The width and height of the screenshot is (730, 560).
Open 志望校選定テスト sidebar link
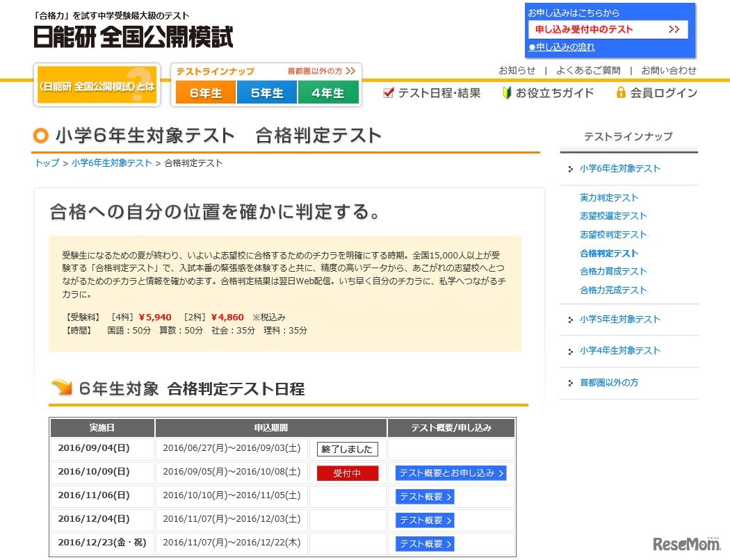pos(613,216)
